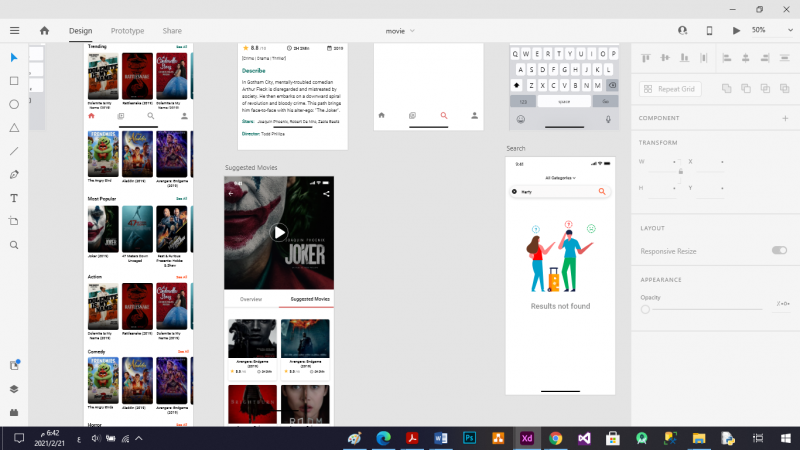Open the Windows Start menu
Viewport: 800px width, 450px height.
786,438
